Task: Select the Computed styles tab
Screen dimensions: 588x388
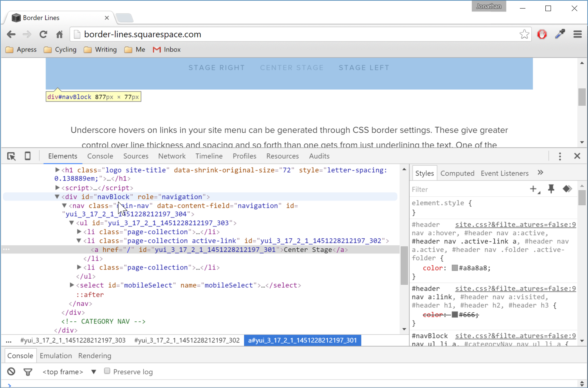Action: 457,173
